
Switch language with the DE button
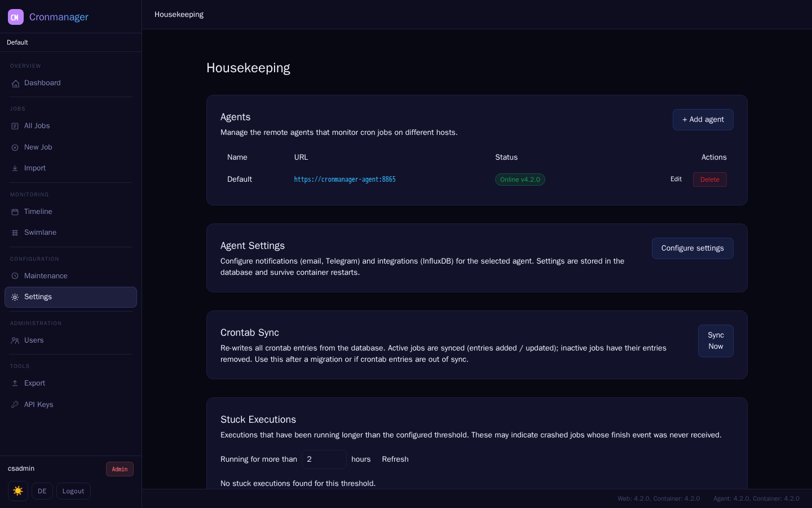tap(42, 491)
